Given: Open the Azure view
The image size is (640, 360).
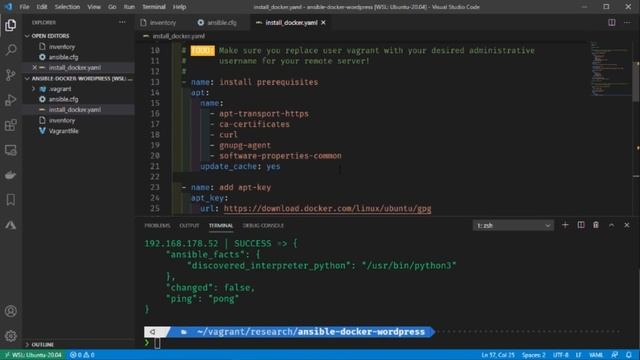Looking at the screenshot, I should pos(11,225).
